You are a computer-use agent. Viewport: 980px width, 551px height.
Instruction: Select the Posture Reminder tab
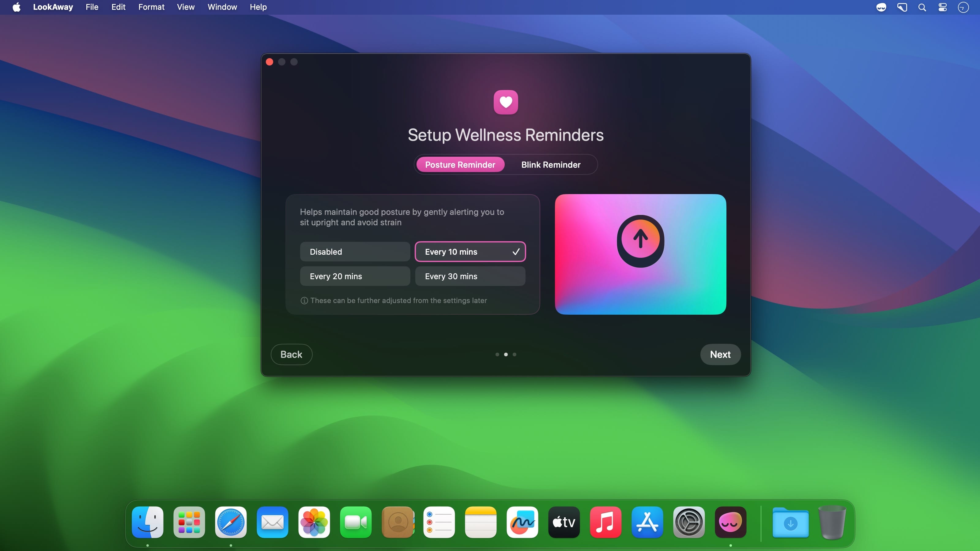coord(460,165)
